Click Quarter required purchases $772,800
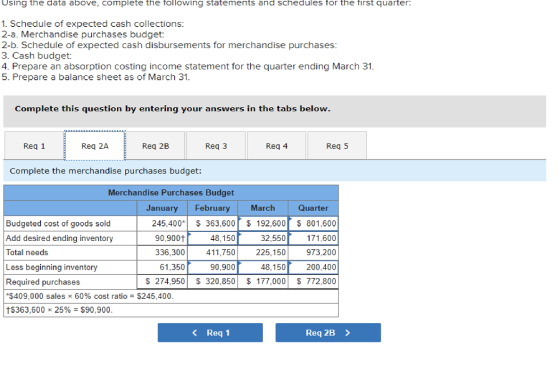Image resolution: width=560 pixels, height=373 pixels. [x=313, y=282]
